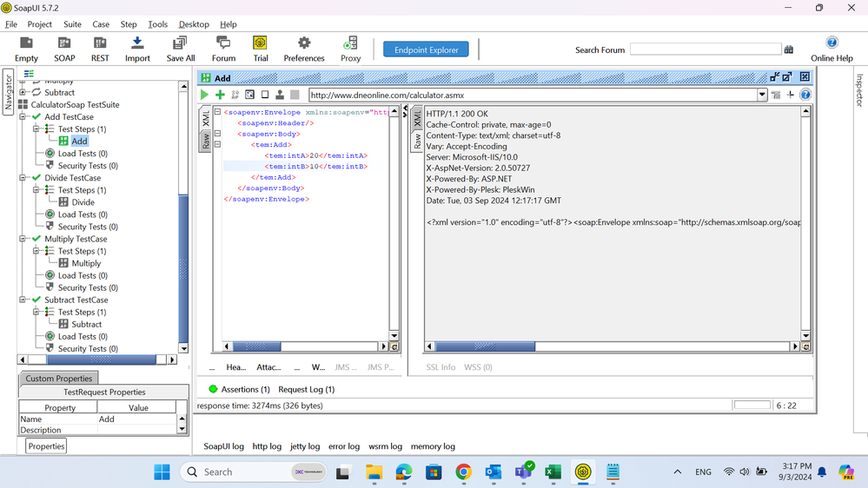
Task: Click the Proxy toolbar icon
Action: (x=350, y=49)
